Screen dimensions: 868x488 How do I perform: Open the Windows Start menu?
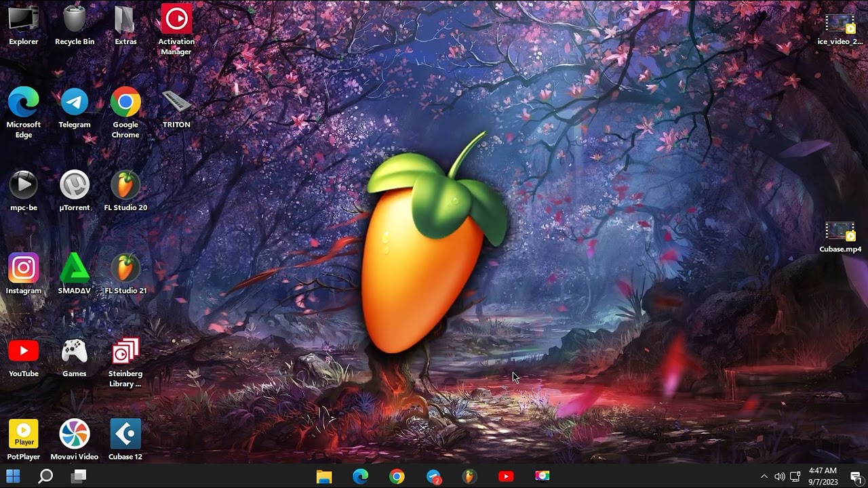(x=13, y=476)
